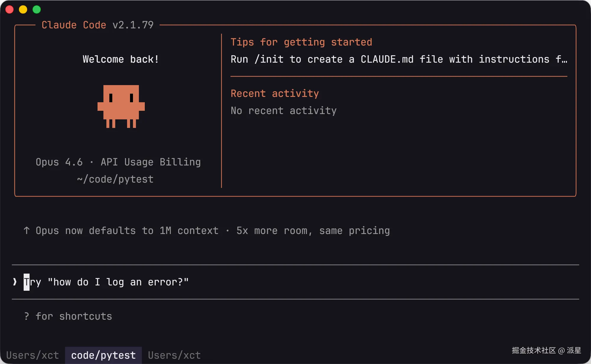
Task: Open the leftmost Users/xct tab
Action: click(x=33, y=355)
